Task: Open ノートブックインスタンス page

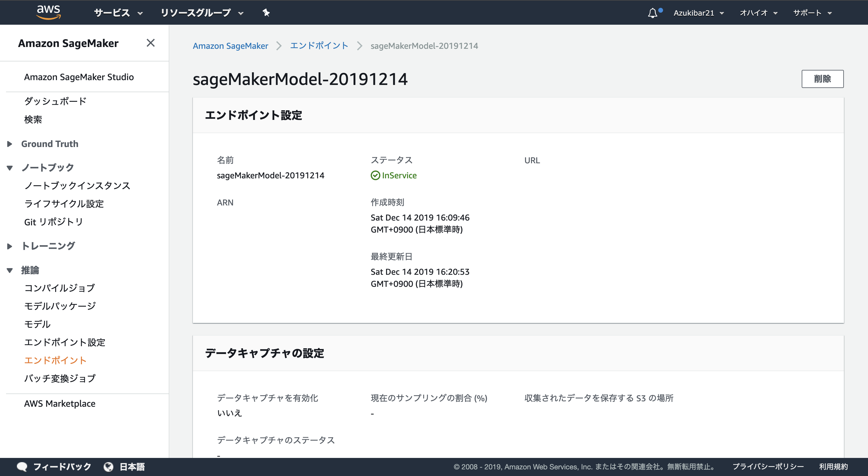Action: pyautogui.click(x=77, y=186)
